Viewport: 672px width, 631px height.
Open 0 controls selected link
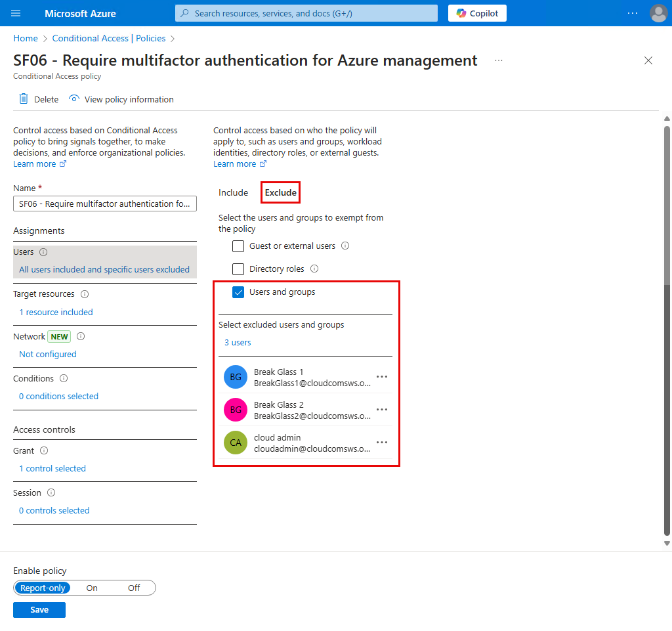point(54,511)
